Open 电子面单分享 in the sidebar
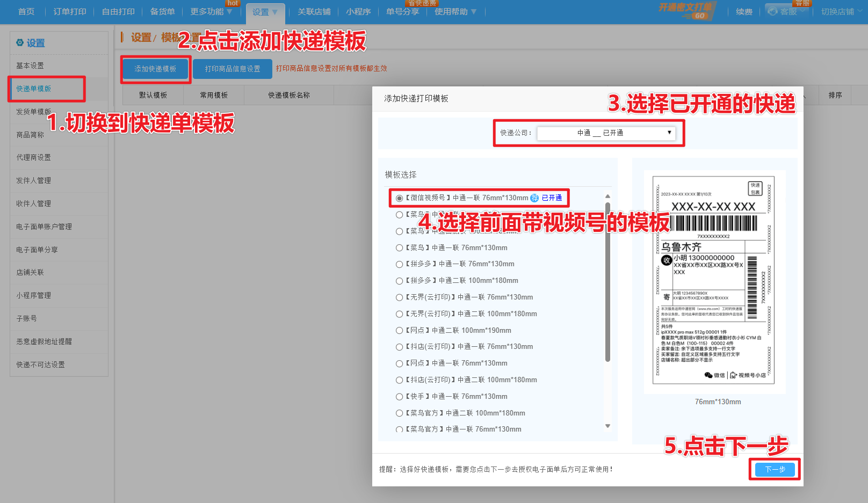Viewport: 868px width, 503px height. (59, 250)
